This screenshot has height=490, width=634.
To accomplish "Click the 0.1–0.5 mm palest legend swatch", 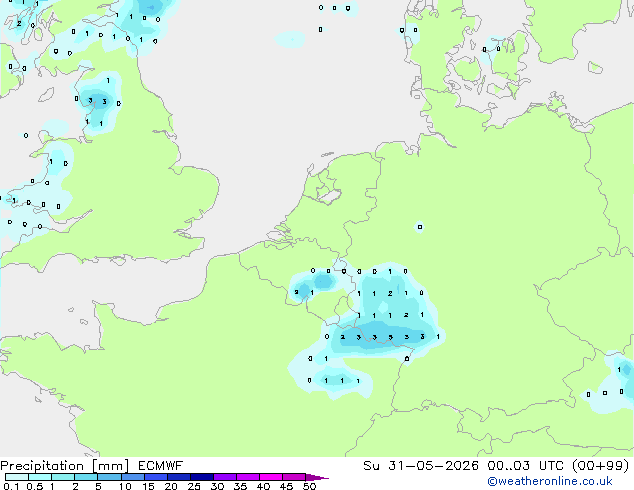I will (x=17, y=477).
